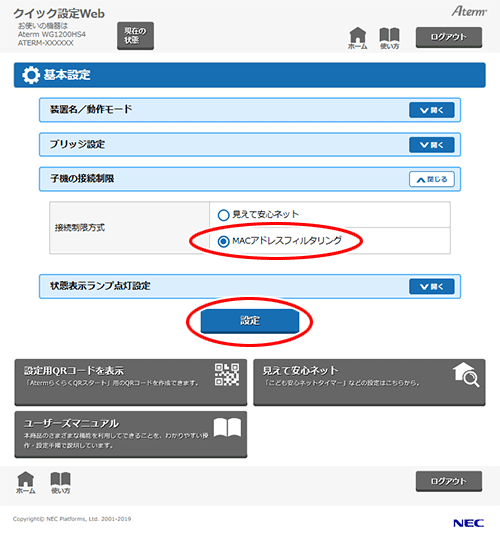Click the bottom Home icon
This screenshot has height=536, width=500.
point(26,482)
